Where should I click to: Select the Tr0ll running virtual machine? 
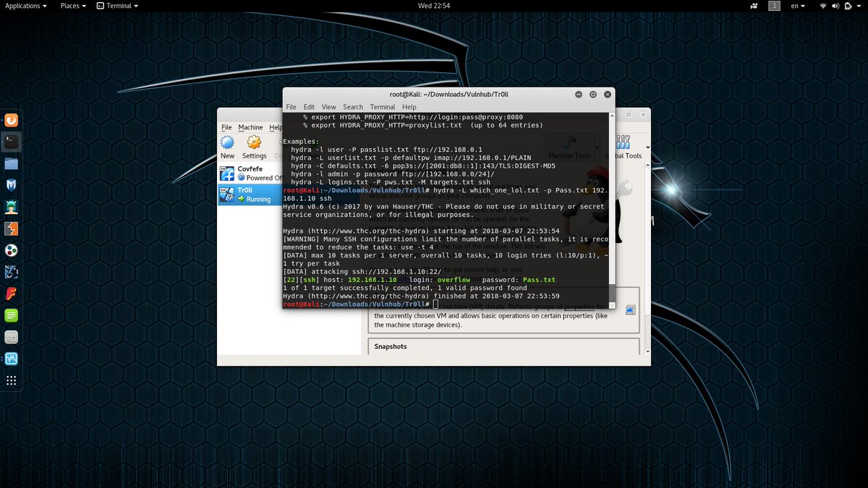250,194
